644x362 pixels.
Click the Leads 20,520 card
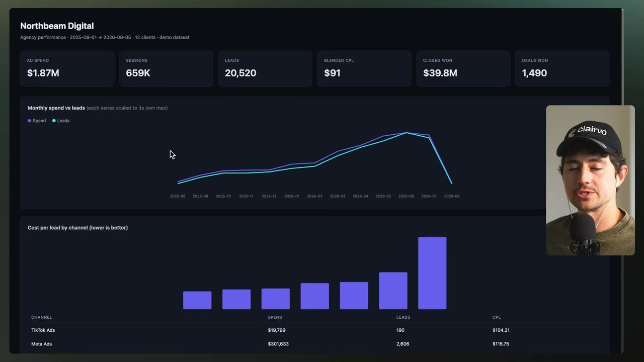pyautogui.click(x=265, y=68)
